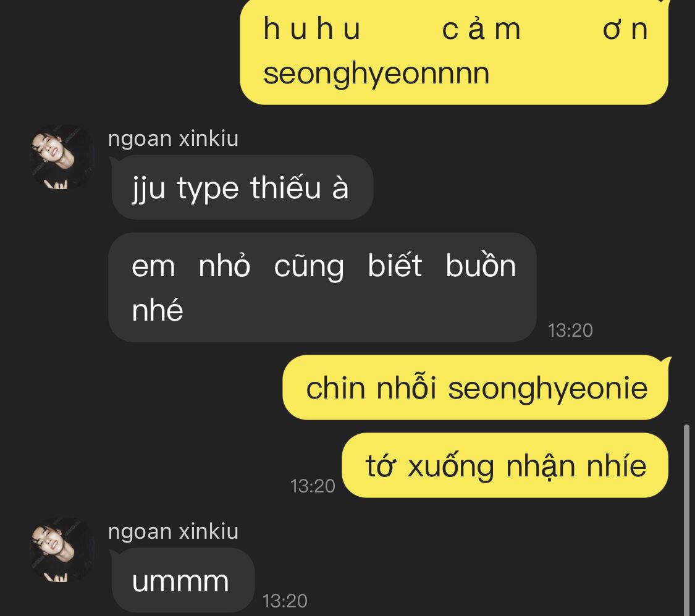Select the 'chin nhỗi seonghyeonie' yellow bubble
Screen dimensions: 695x616
point(476,387)
